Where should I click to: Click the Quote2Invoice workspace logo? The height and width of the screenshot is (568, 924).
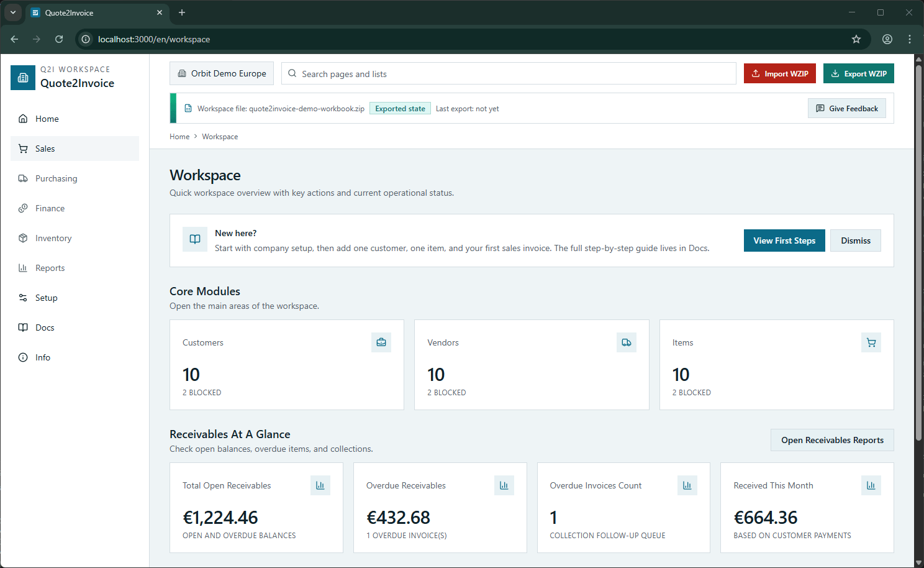coord(23,78)
